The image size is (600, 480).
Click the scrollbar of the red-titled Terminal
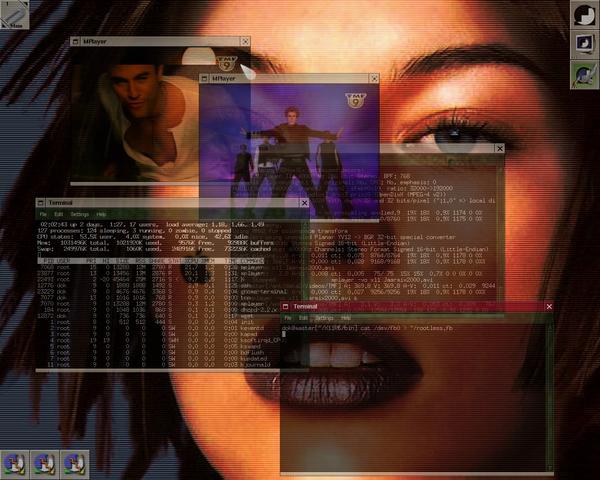pos(550,396)
